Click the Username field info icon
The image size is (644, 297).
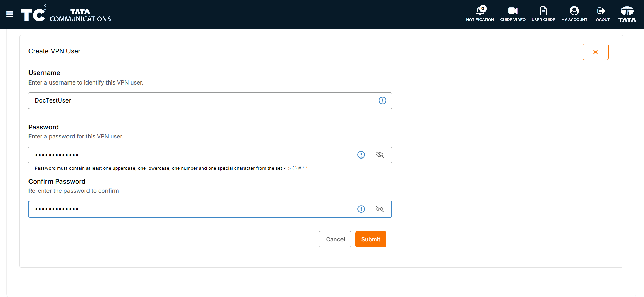[383, 100]
